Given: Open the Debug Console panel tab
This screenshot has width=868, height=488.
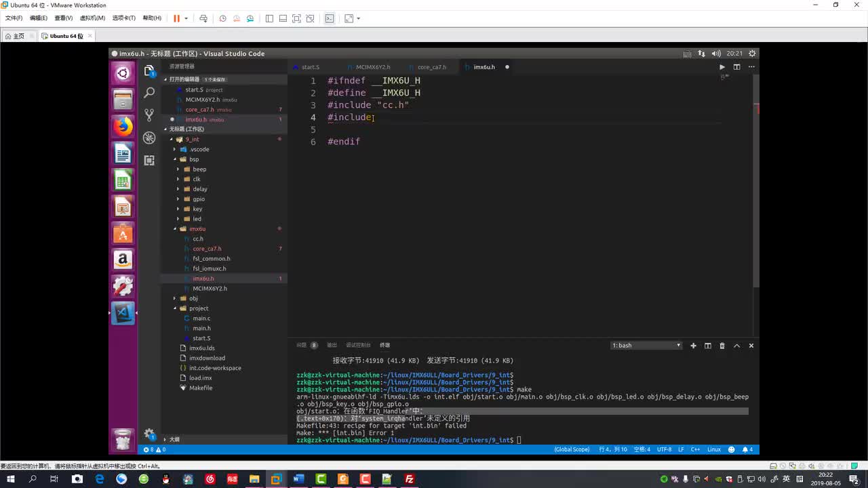Looking at the screenshot, I should [358, 345].
